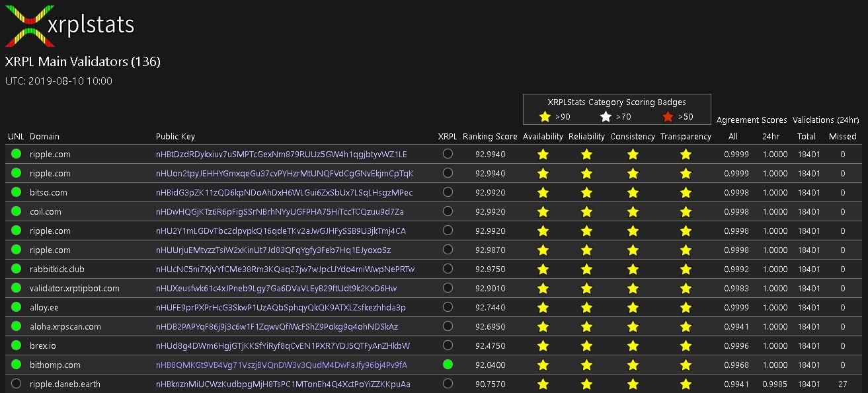Click the Consistency star for rabbitkick.club

click(633, 269)
